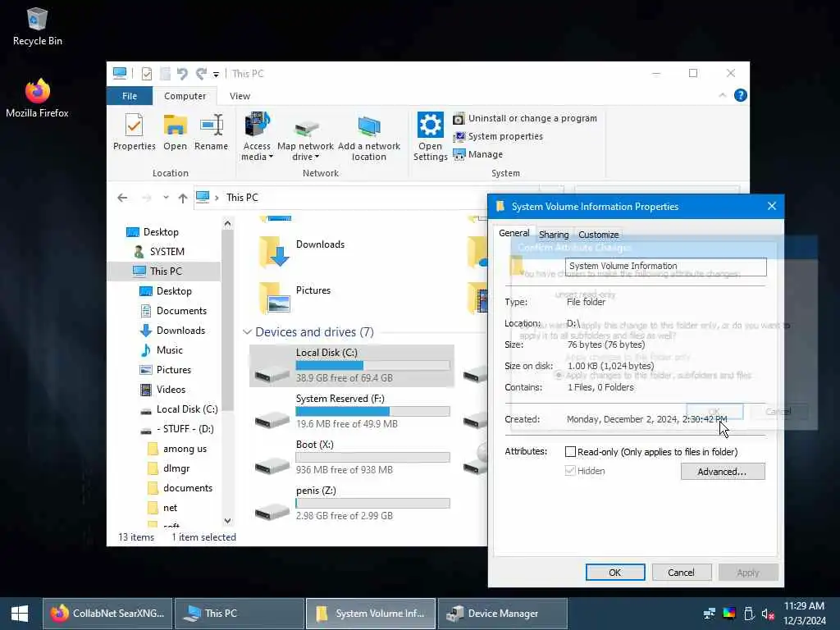This screenshot has height=630, width=840.
Task: Click This PC in the address bar
Action: point(242,198)
